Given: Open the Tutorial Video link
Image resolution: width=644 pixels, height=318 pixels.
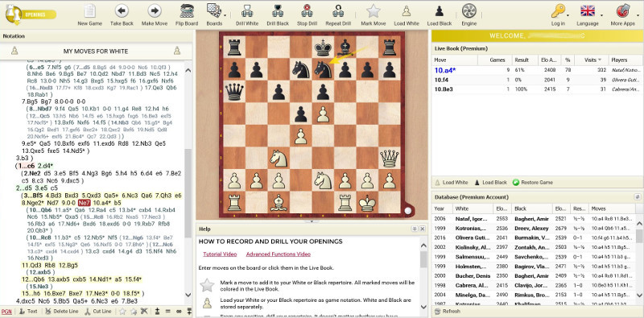Looking at the screenshot, I should coord(220,254).
